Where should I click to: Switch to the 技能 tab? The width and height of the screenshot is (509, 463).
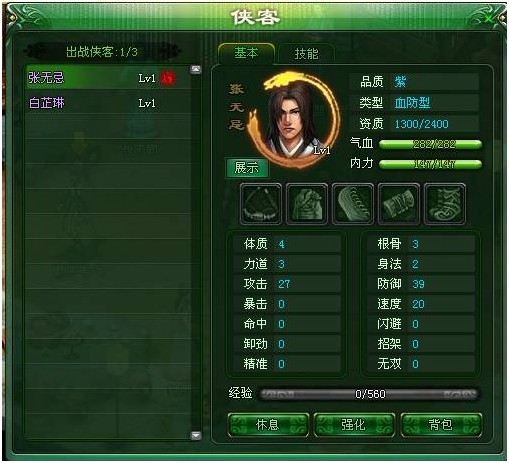[x=306, y=53]
